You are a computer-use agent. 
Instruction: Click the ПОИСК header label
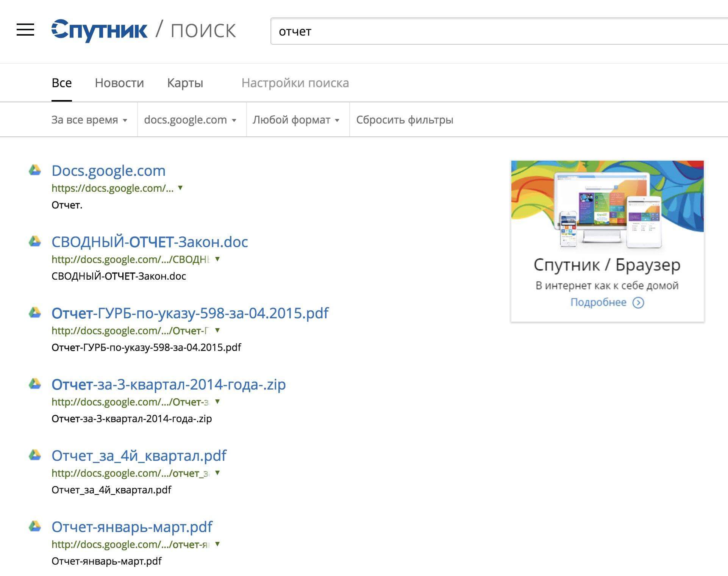click(x=203, y=31)
